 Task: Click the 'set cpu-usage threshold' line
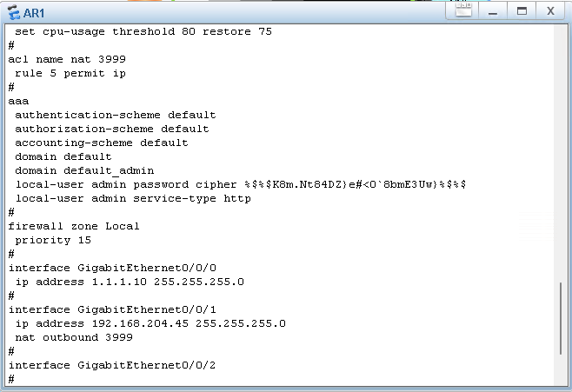[143, 31]
